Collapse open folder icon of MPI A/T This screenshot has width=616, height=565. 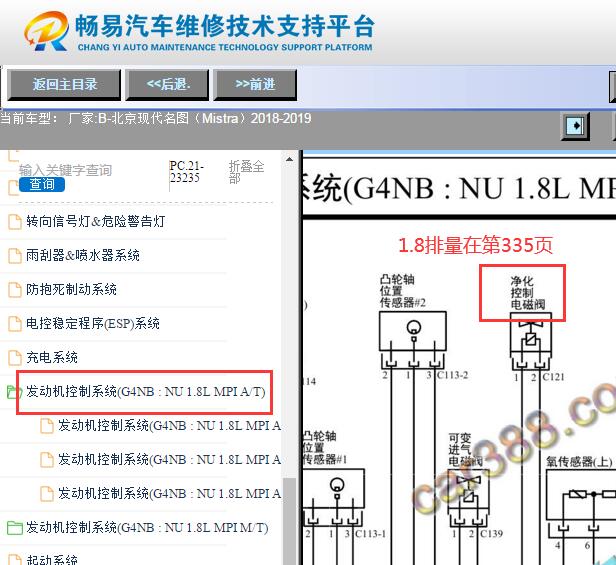pos(13,392)
